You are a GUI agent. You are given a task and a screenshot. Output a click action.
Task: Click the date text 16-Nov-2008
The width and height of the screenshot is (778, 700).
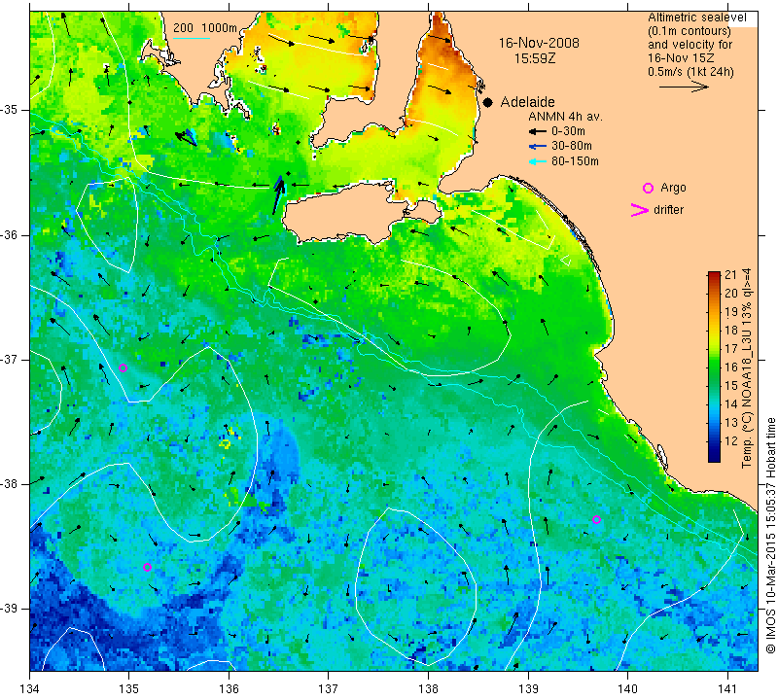(539, 43)
